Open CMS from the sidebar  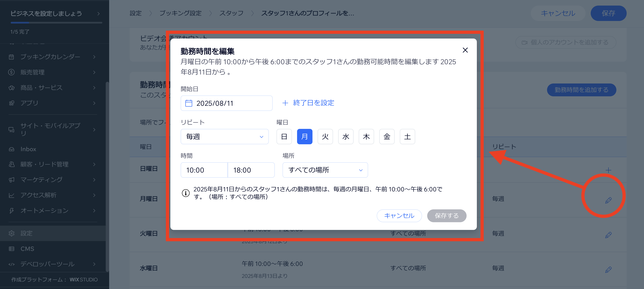point(27,249)
